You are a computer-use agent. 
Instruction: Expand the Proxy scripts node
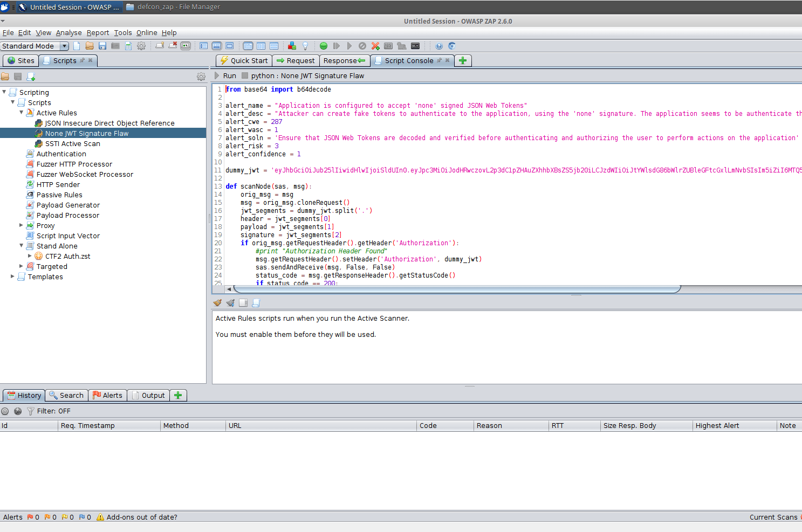tap(22, 225)
